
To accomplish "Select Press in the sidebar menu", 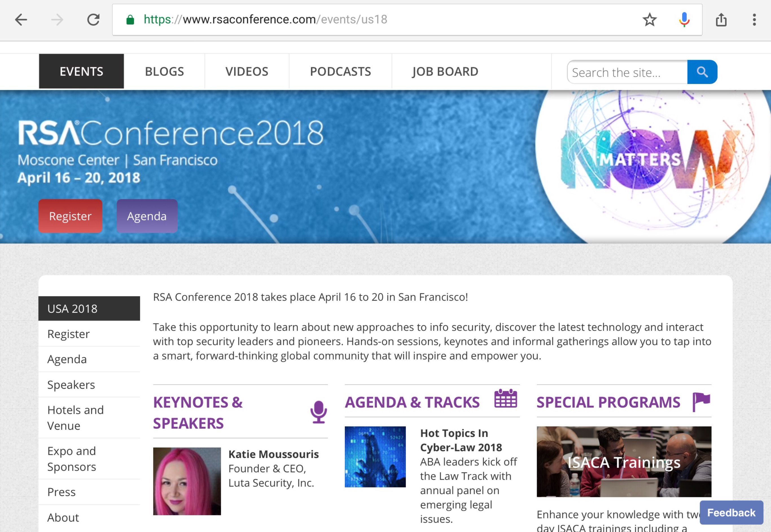I will pyautogui.click(x=89, y=492).
